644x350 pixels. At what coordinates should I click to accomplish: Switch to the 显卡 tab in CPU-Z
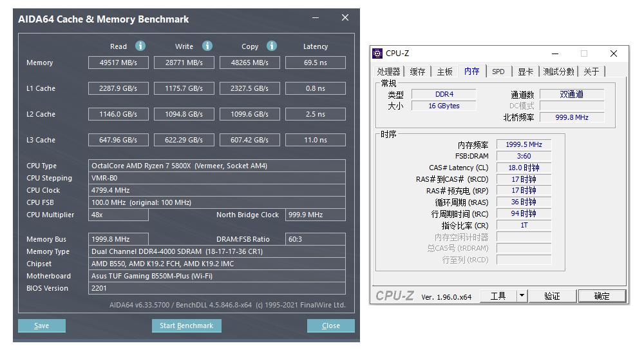526,72
